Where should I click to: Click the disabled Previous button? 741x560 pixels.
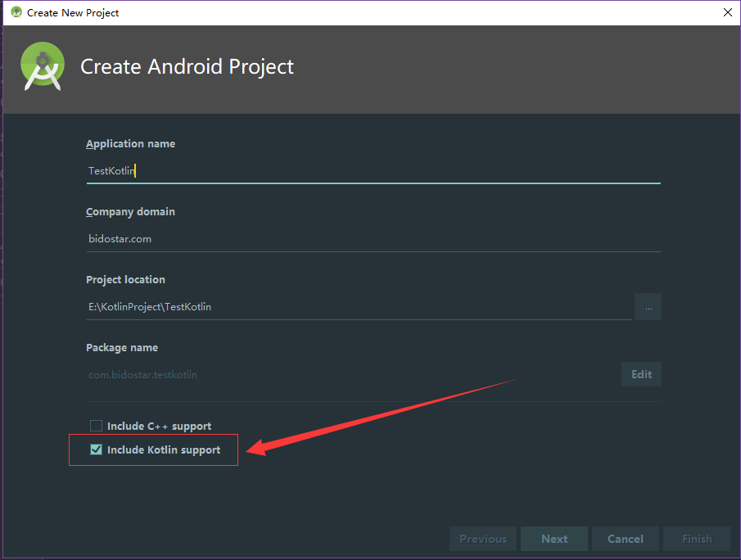[x=483, y=539]
